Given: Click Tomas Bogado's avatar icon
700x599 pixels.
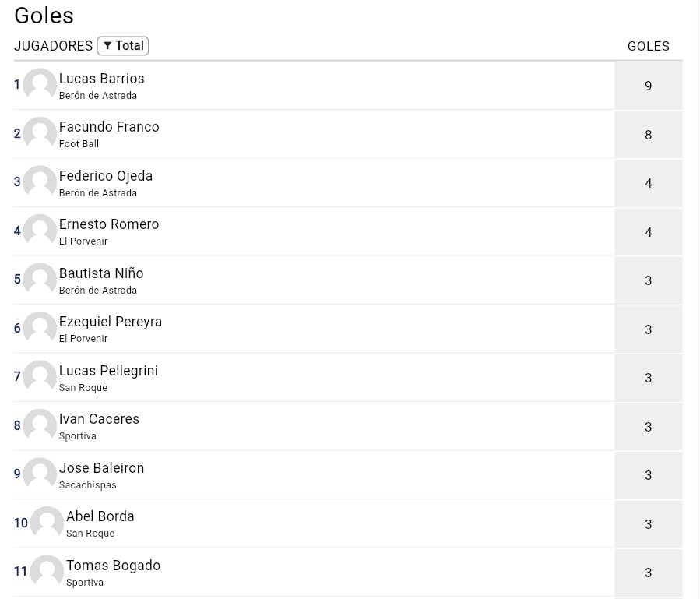Looking at the screenshot, I should [x=47, y=572].
